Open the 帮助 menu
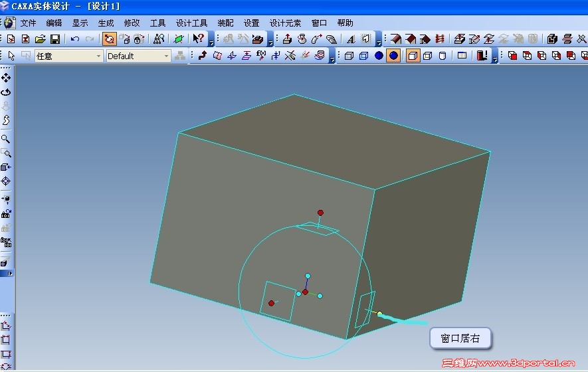Screen dimensions: 588x372 tap(345, 23)
